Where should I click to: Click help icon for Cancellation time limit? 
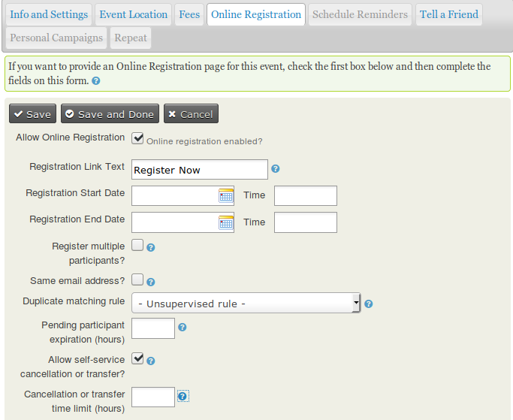[183, 396]
